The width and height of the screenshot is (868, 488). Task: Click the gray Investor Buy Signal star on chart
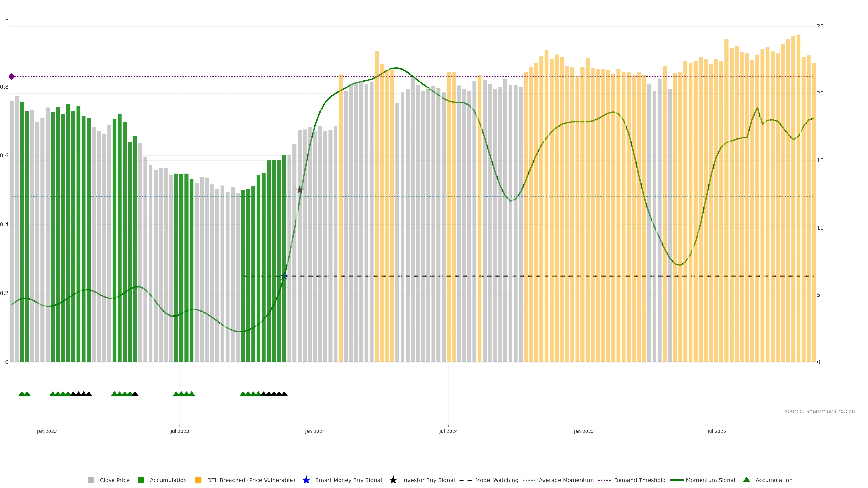coord(300,190)
